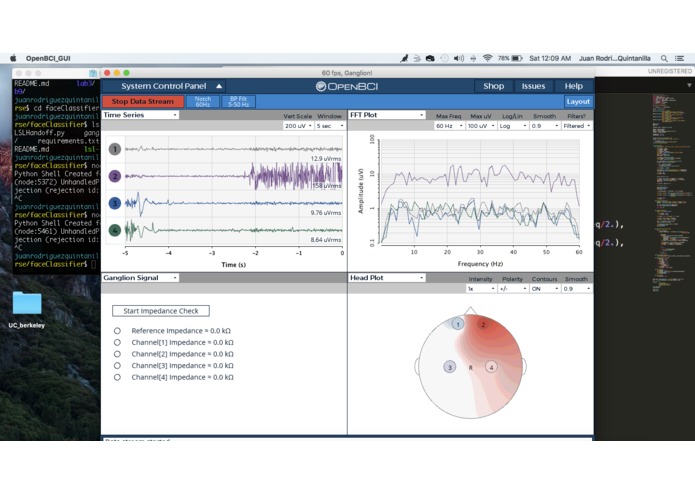Viewport: 695px width, 494px height.
Task: Open the Help menu
Action: coord(574,86)
